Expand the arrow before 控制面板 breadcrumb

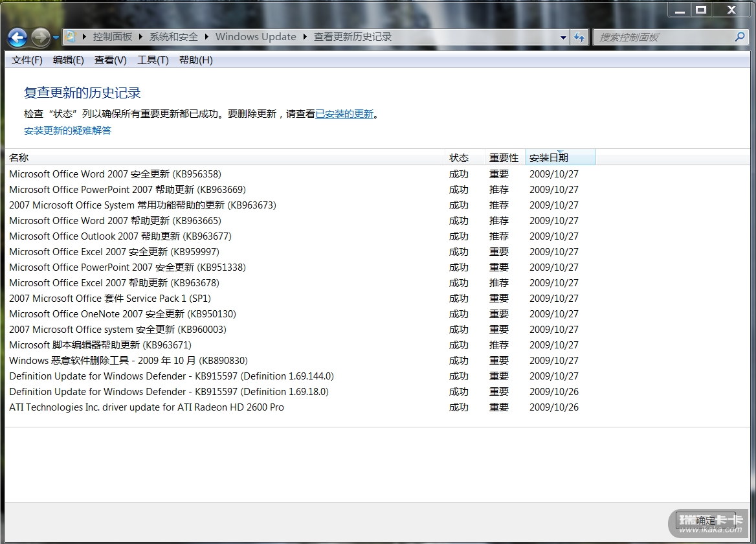point(84,37)
